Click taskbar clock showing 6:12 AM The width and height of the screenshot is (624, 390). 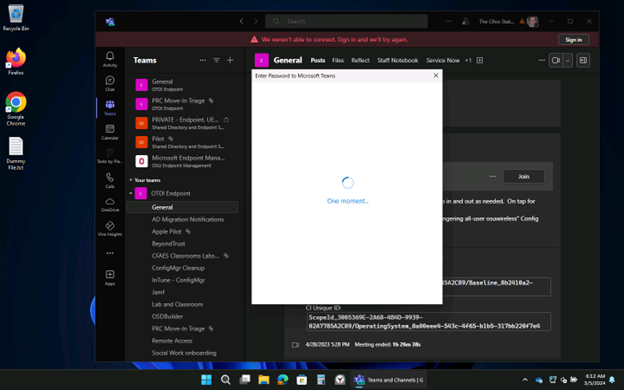click(x=595, y=380)
